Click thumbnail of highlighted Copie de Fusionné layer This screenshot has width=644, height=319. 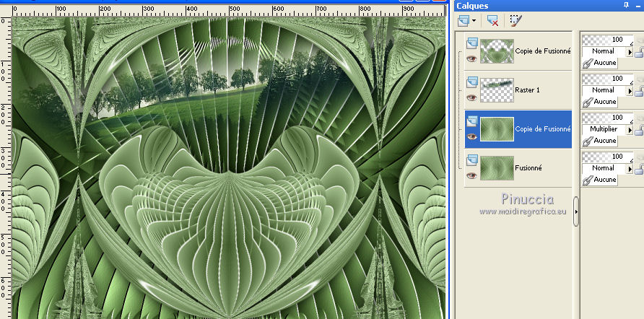pos(497,129)
